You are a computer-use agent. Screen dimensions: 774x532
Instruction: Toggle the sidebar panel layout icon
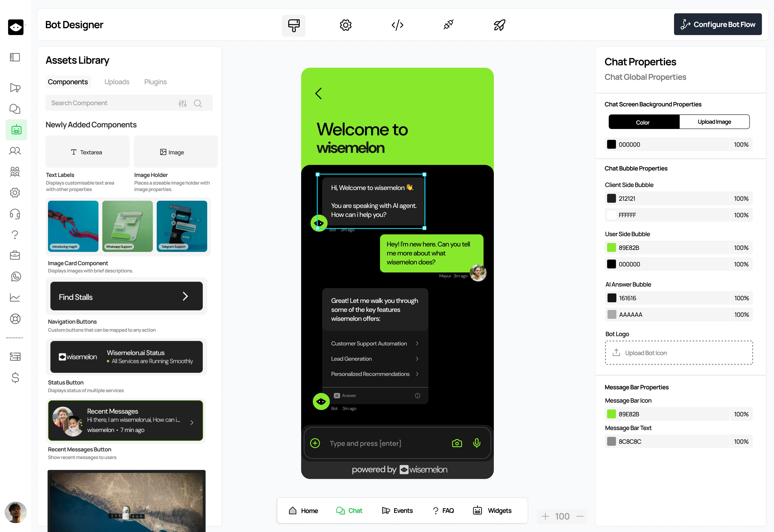click(15, 57)
